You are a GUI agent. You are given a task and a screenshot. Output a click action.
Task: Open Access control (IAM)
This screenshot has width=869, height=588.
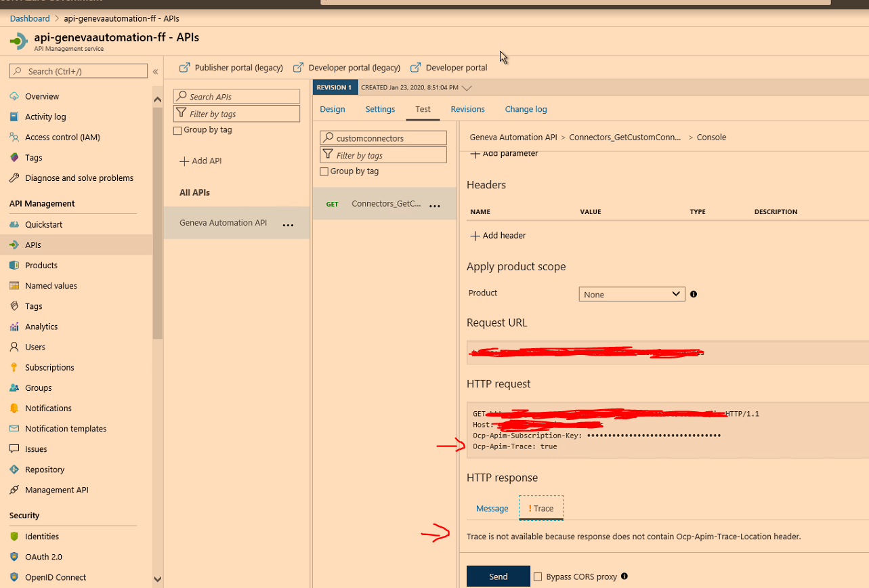point(14,137)
